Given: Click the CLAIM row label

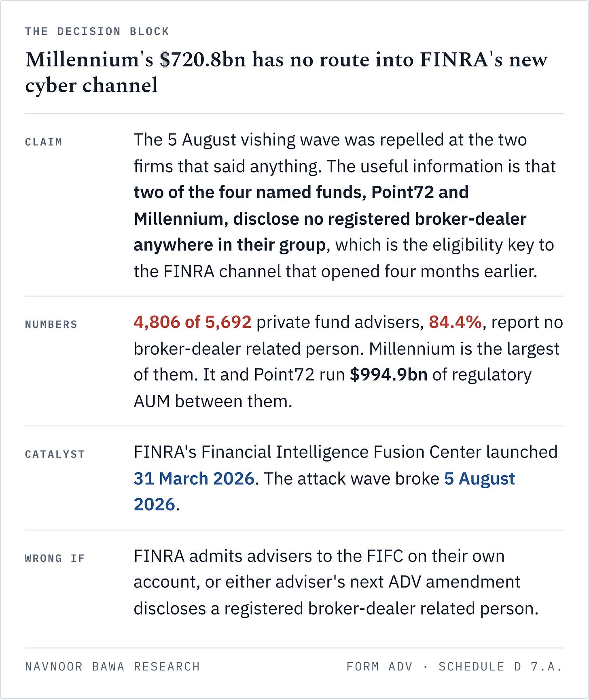Looking at the screenshot, I should coord(44,142).
